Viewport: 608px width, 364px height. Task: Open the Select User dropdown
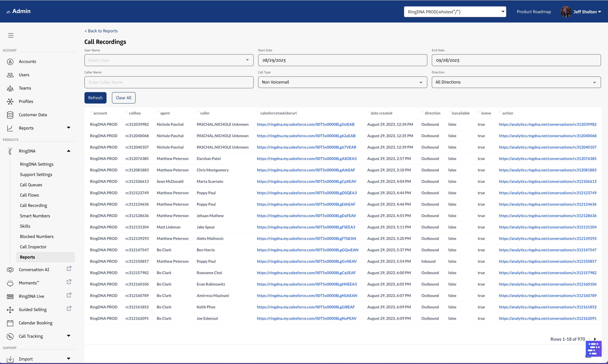[x=169, y=60]
